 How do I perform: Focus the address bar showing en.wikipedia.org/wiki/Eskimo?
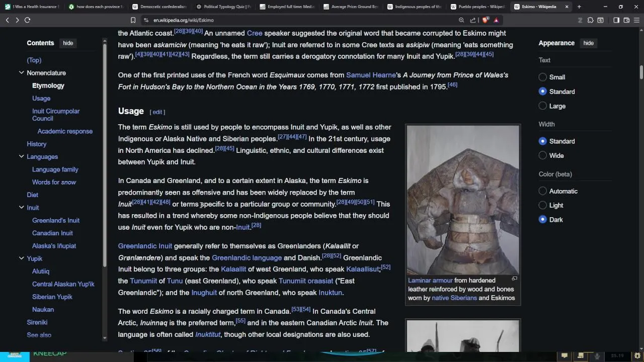tap(302, 20)
